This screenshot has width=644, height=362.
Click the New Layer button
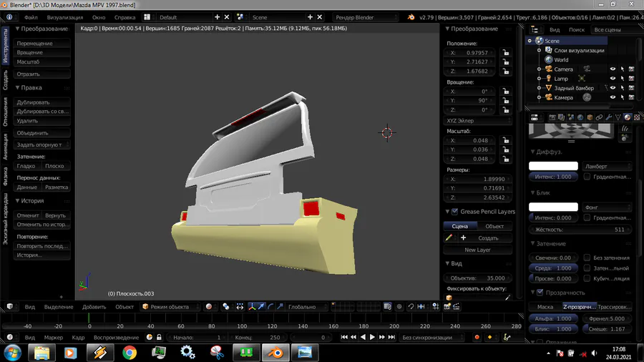(x=478, y=250)
